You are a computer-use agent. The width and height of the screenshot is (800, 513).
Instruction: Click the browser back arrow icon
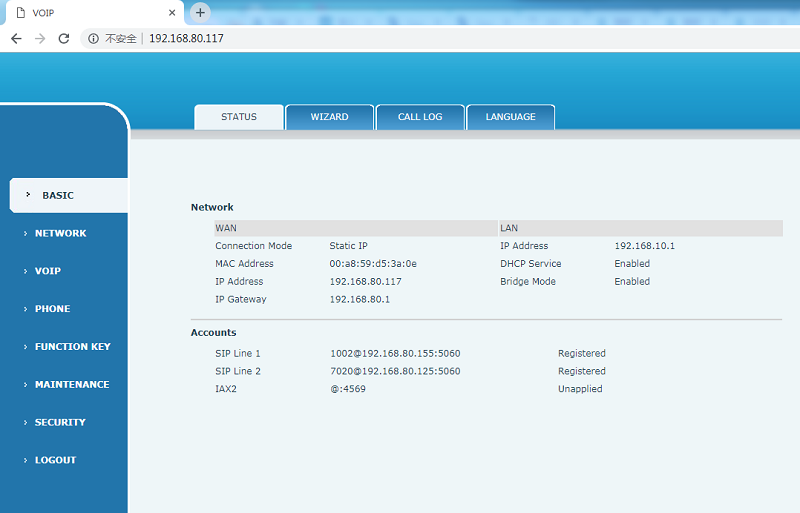(16, 38)
